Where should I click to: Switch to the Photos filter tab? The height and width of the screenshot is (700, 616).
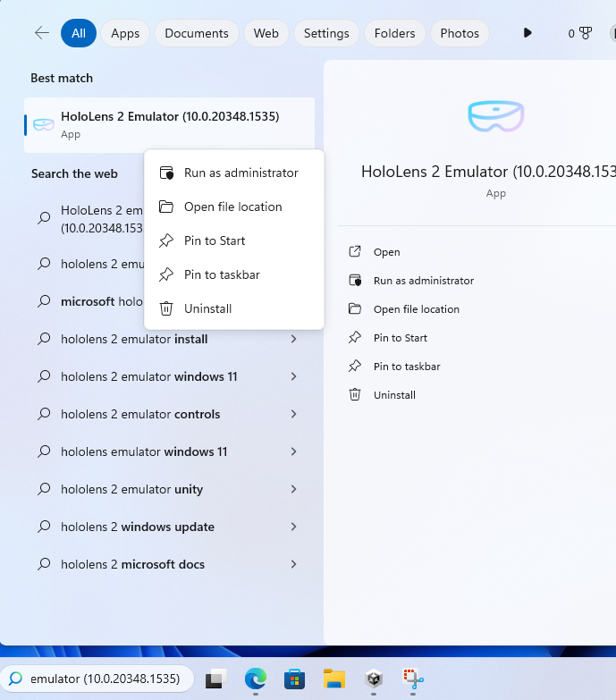click(x=460, y=33)
